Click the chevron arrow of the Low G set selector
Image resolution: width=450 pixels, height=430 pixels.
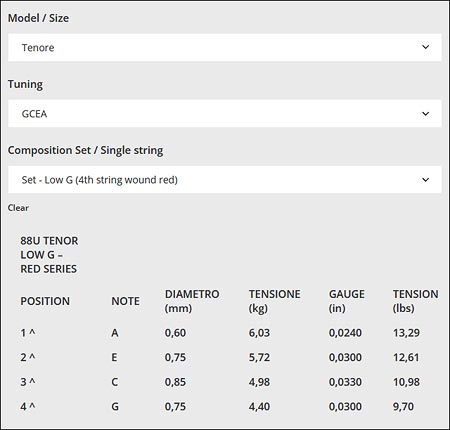tap(425, 180)
